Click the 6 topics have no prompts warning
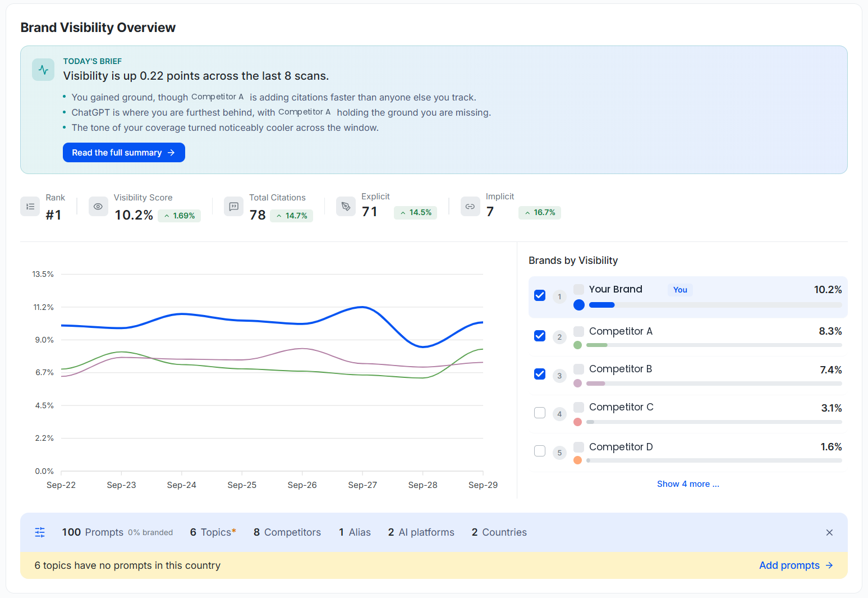Image resolution: width=868 pixels, height=598 pixels. coord(127,565)
